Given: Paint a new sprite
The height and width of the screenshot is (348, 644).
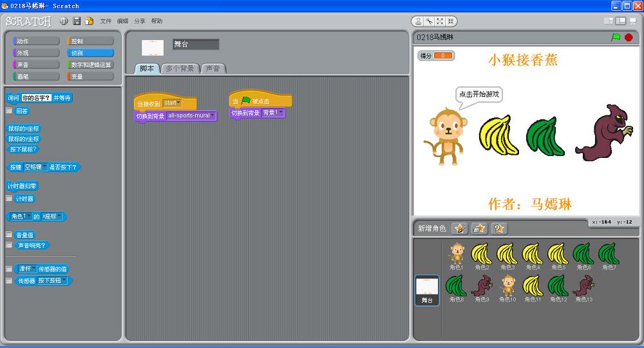Looking at the screenshot, I should coord(460,228).
